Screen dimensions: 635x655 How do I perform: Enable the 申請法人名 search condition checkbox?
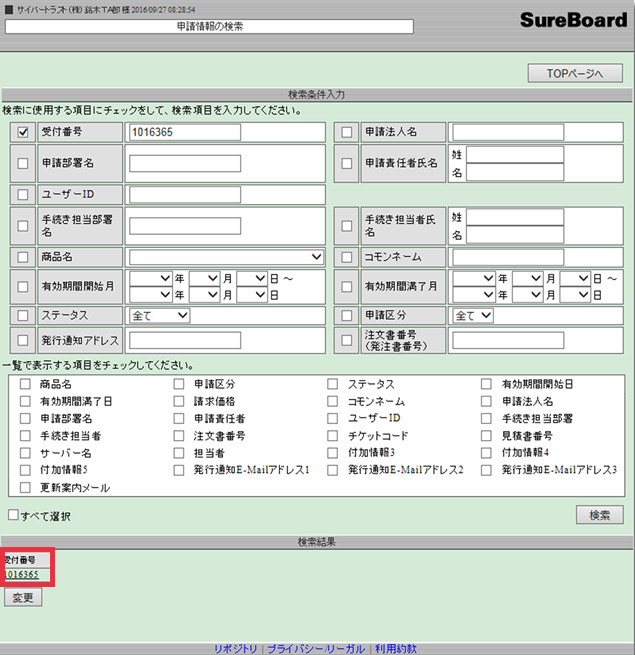pos(346,131)
